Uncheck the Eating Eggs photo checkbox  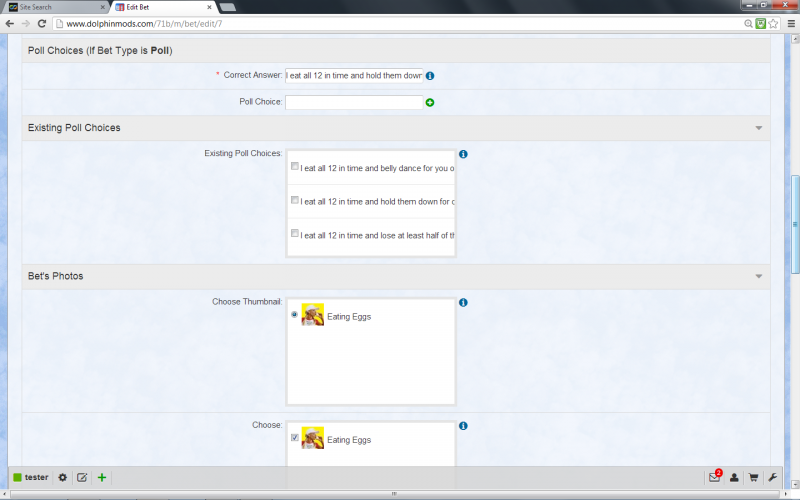click(294, 438)
